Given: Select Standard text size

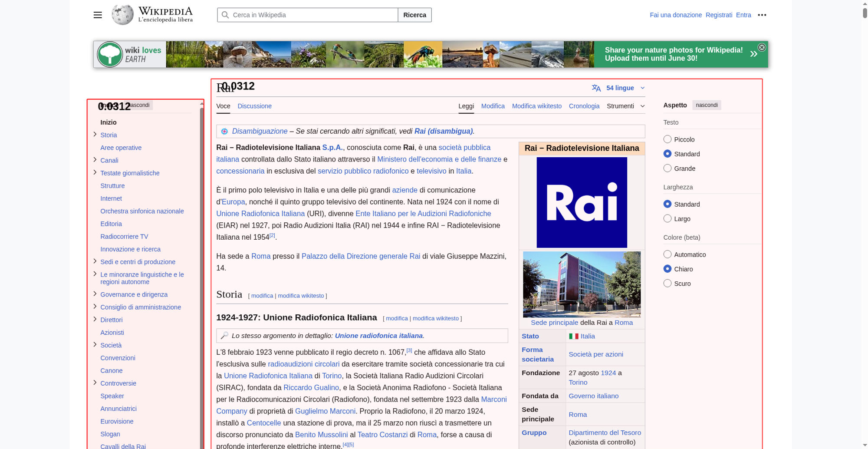Looking at the screenshot, I should point(667,154).
